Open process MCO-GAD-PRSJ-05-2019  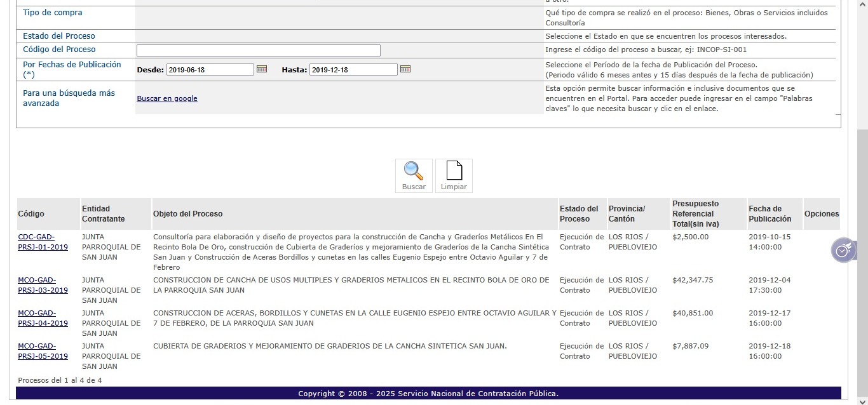pyautogui.click(x=43, y=351)
